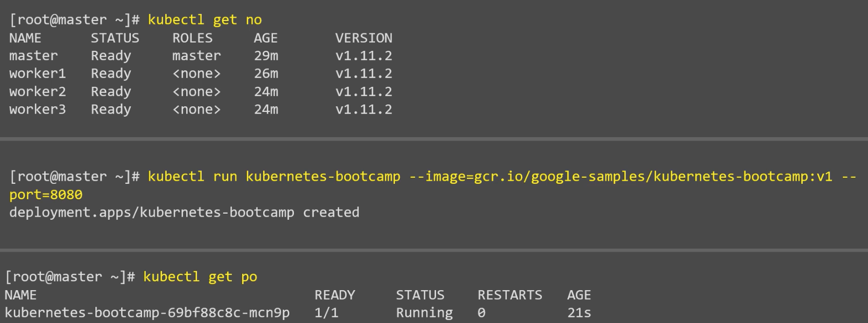Select version 'v1.11.2' in the worker2 row
868x323 pixels.
click(364, 91)
